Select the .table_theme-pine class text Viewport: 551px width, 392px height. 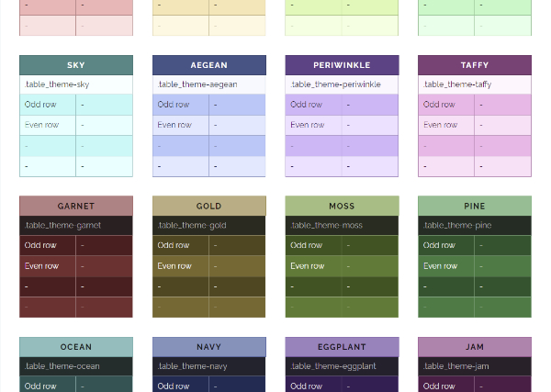[x=457, y=226]
